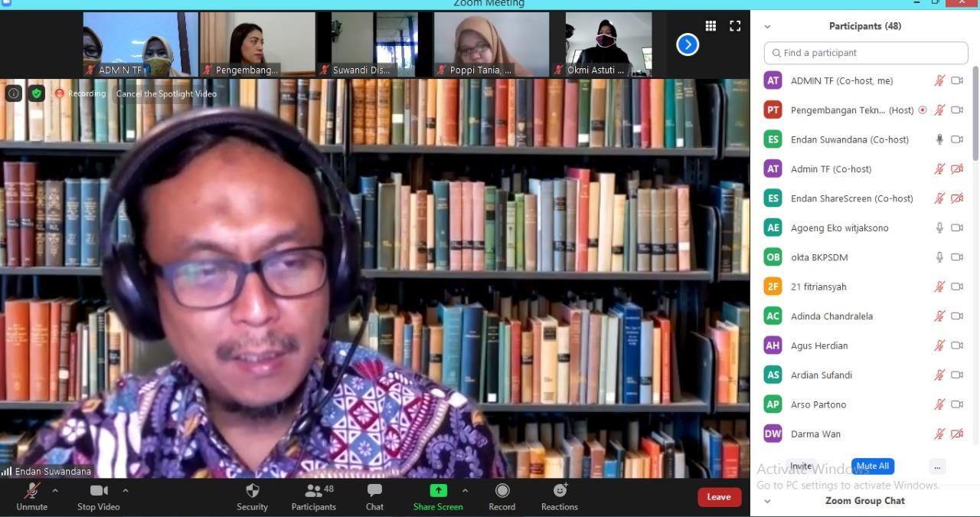
Task: Click Endan ShareScreen muted mic icon
Action: 939,198
